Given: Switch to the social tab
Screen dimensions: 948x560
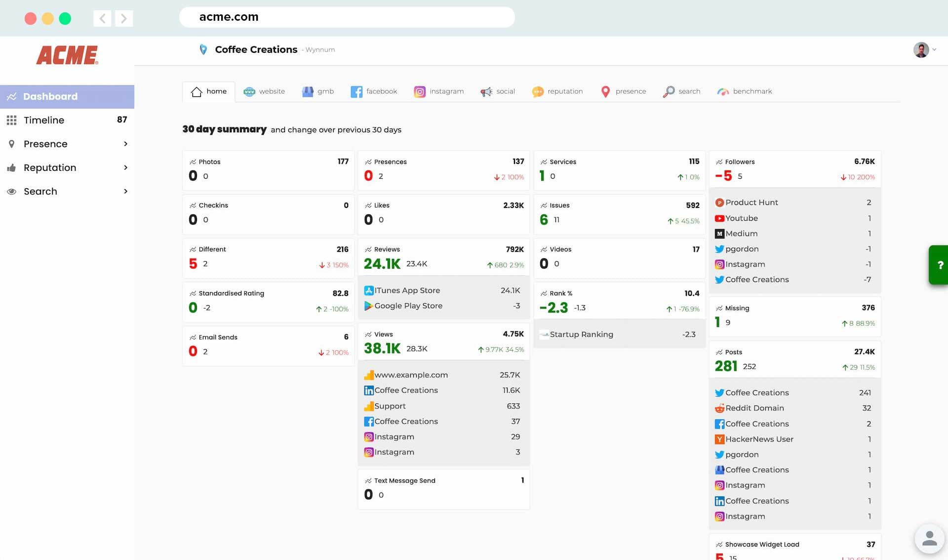Looking at the screenshot, I should coord(498,91).
